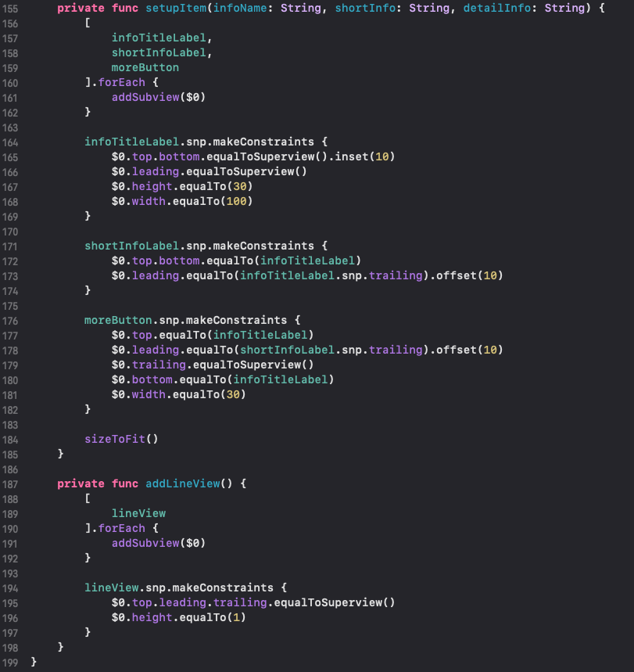Click the value 30 on line 167
This screenshot has width=634, height=672.
239,186
